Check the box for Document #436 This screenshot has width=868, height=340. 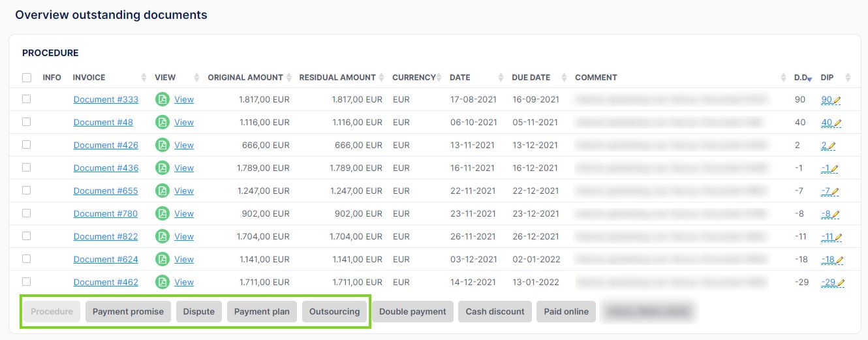[27, 168]
